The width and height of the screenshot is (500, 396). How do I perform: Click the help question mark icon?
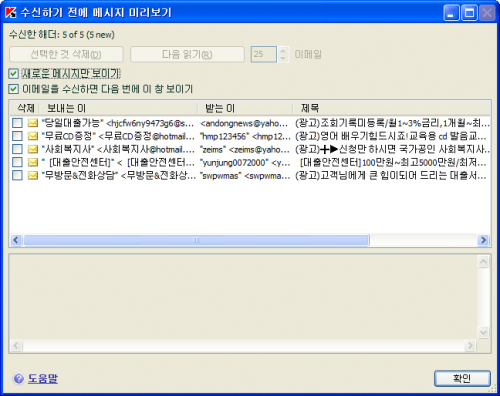19,378
